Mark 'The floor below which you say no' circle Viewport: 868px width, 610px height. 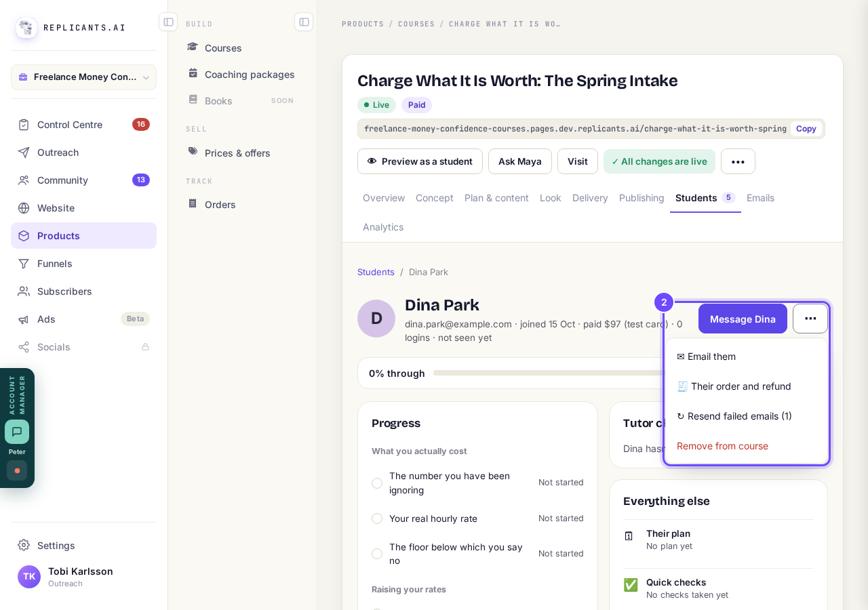click(x=377, y=554)
